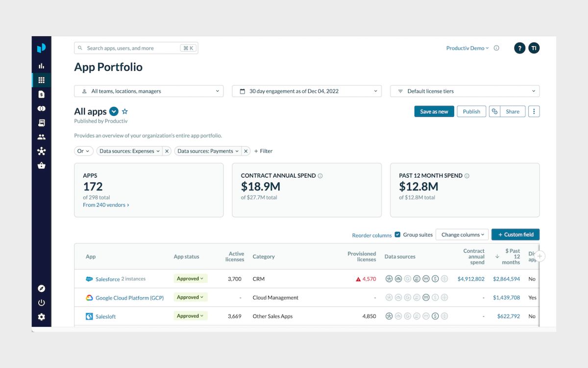
Task: Click the compass explore icon near sidebar bottom
Action: (41, 288)
